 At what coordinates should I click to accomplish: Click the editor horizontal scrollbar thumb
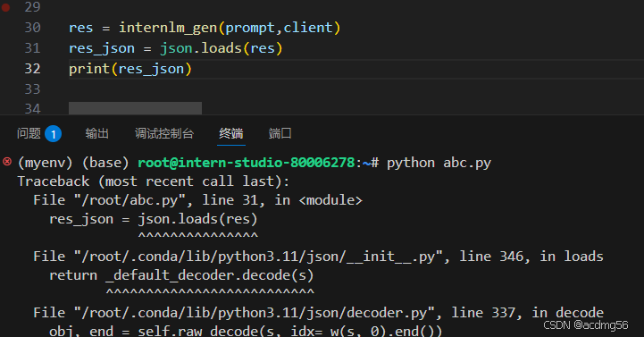click(135, 108)
